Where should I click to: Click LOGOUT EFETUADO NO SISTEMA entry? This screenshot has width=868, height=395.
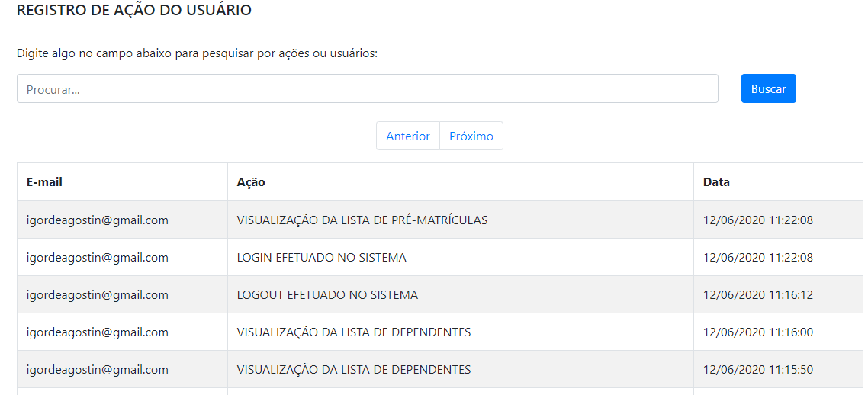point(327,295)
